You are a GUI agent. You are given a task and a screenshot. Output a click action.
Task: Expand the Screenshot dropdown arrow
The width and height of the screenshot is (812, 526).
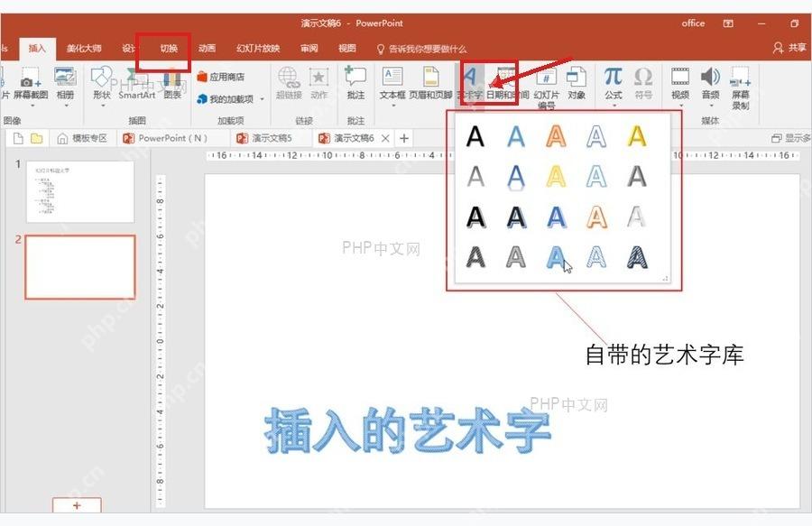(x=32, y=106)
